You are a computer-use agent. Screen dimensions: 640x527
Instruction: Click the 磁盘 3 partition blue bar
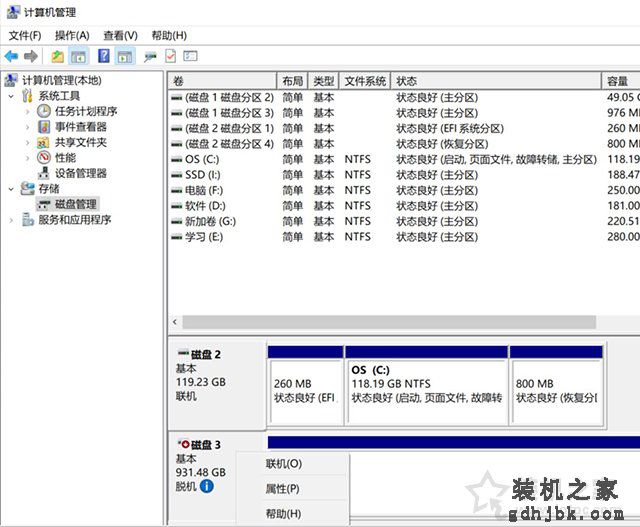pyautogui.click(x=453, y=442)
